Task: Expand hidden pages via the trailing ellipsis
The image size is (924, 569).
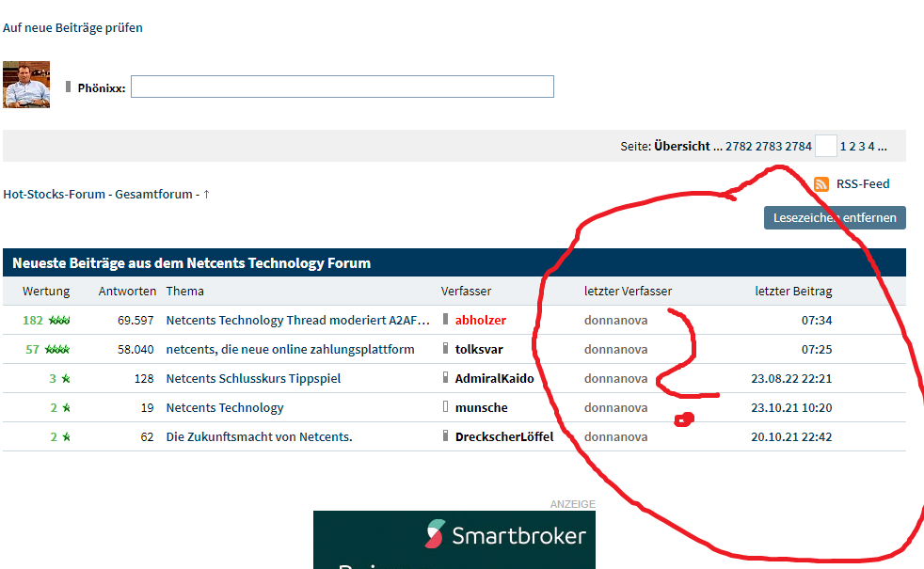Action: (x=880, y=146)
